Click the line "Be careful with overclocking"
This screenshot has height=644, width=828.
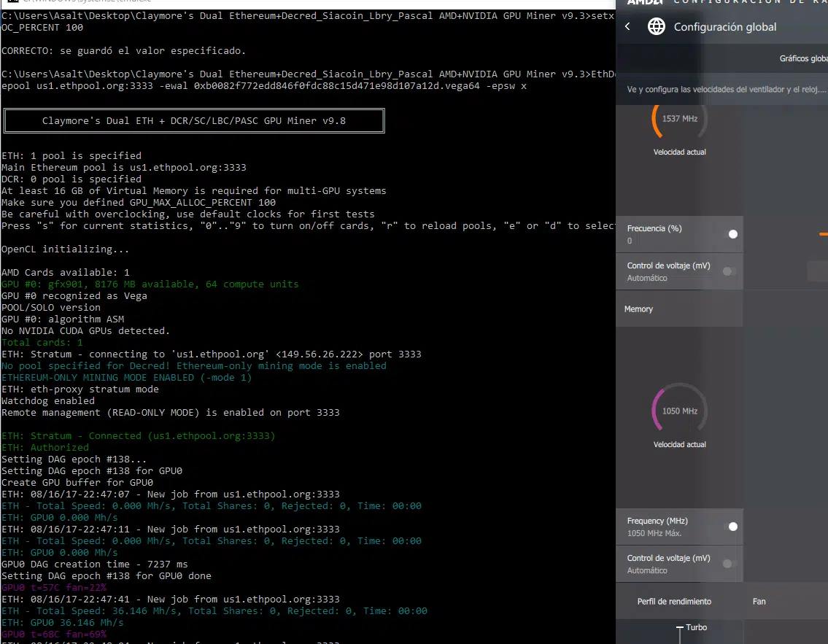tap(188, 214)
